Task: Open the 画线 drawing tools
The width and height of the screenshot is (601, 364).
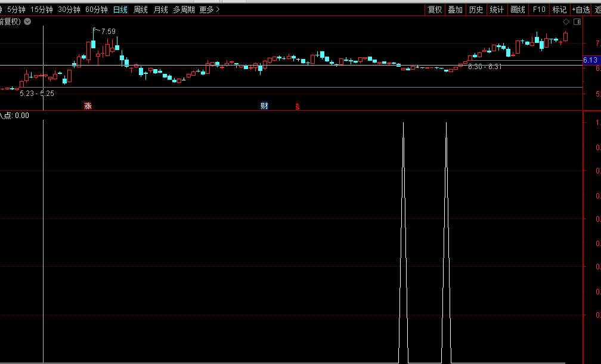Action: click(x=518, y=10)
